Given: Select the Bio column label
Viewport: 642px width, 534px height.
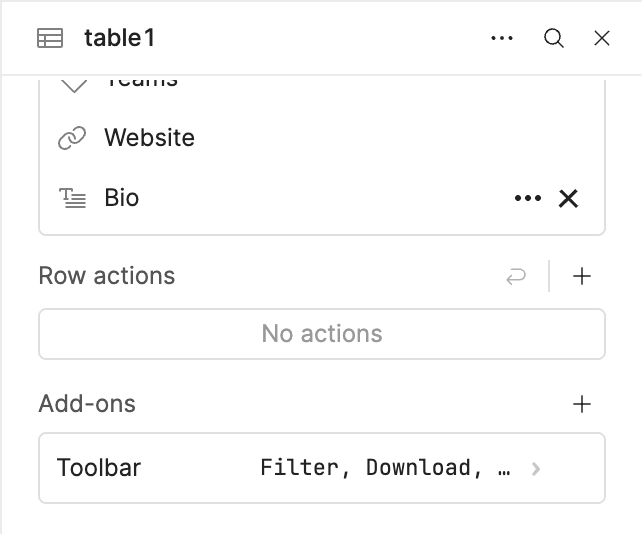Looking at the screenshot, I should point(122,198).
